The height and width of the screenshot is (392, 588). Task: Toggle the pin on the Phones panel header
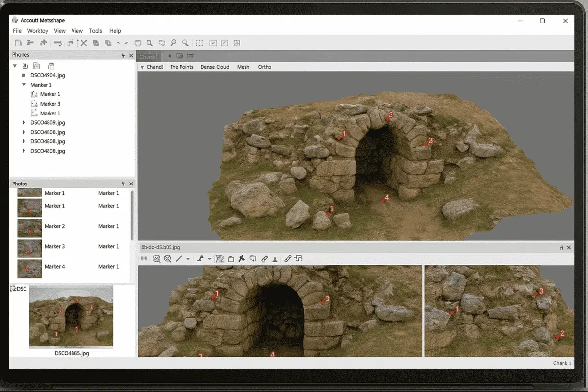(x=122, y=55)
